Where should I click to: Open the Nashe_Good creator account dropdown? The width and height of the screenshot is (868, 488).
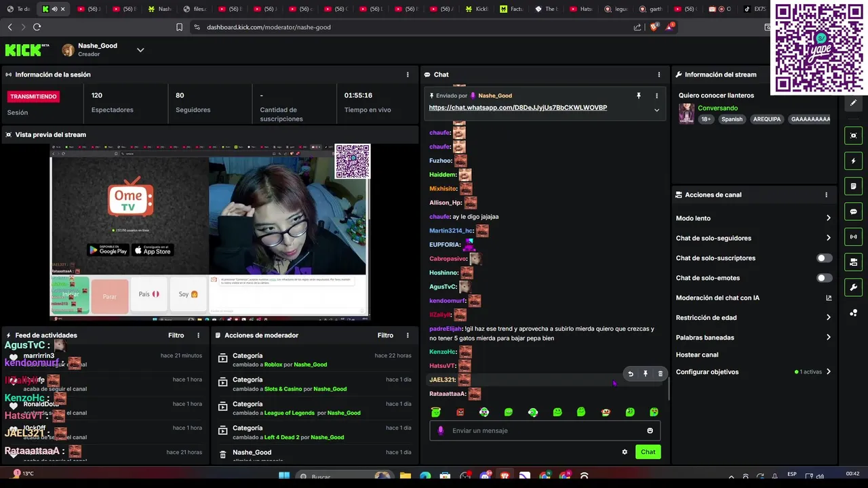(140, 50)
